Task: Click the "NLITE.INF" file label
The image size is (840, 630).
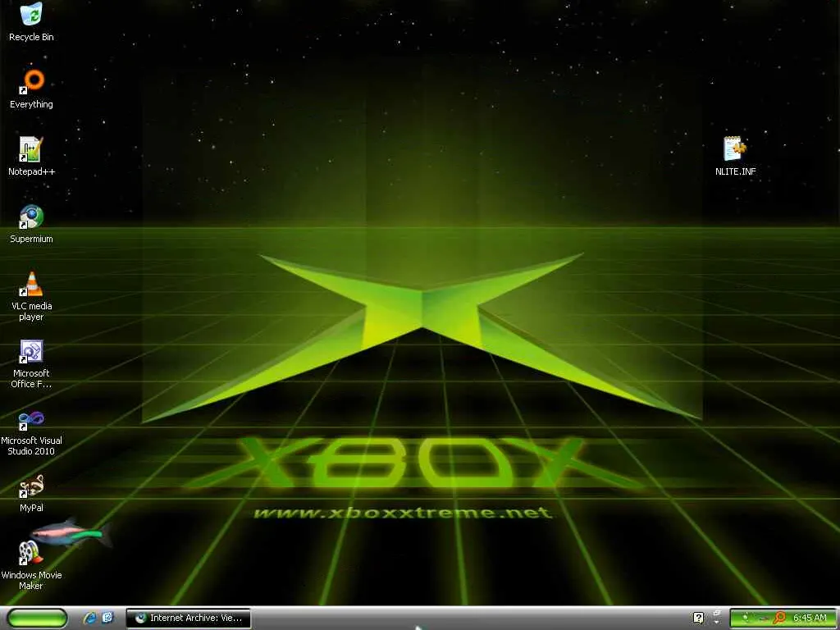Action: 735,171
